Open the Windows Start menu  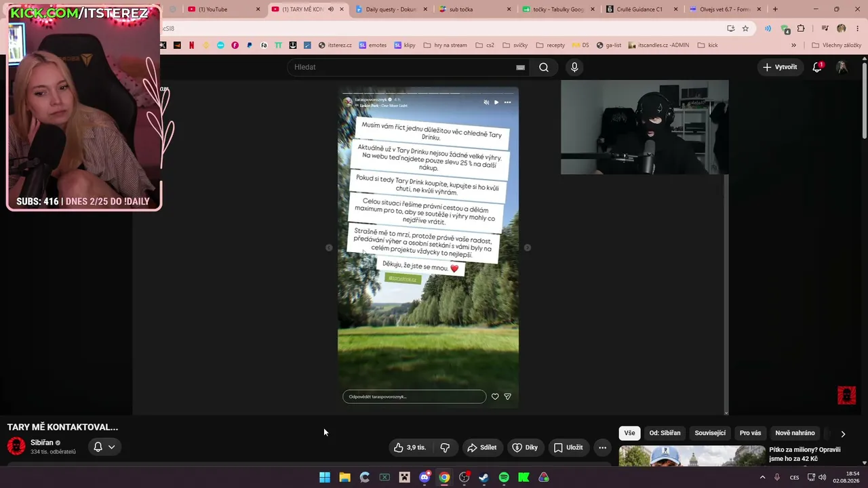(x=325, y=477)
